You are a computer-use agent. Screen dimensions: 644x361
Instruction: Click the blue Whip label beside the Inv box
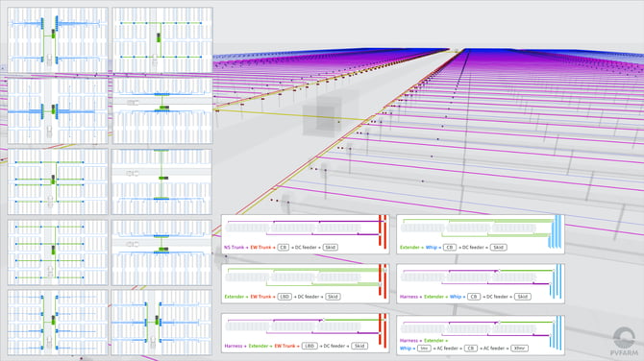[x=406, y=349]
